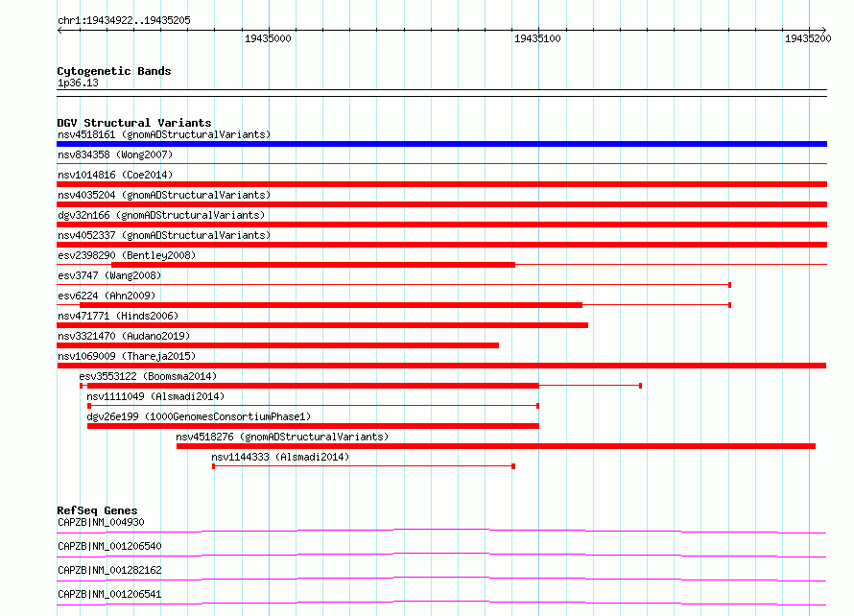Open the Cytogenetic Bands track title
The height and width of the screenshot is (616, 854).
114,71
